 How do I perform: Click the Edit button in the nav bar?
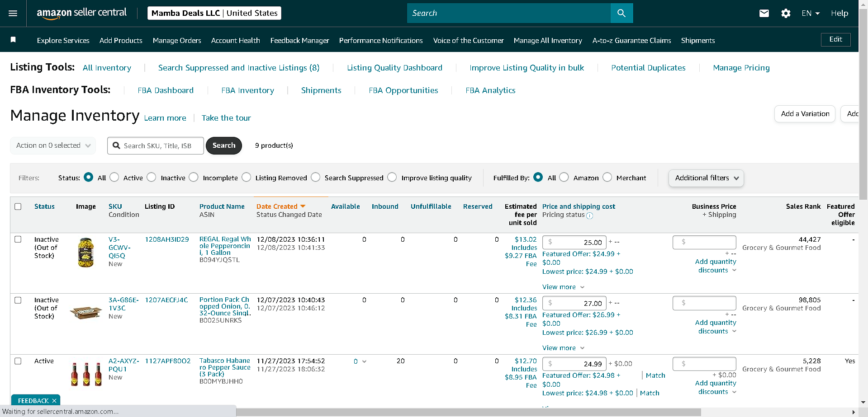click(x=836, y=39)
